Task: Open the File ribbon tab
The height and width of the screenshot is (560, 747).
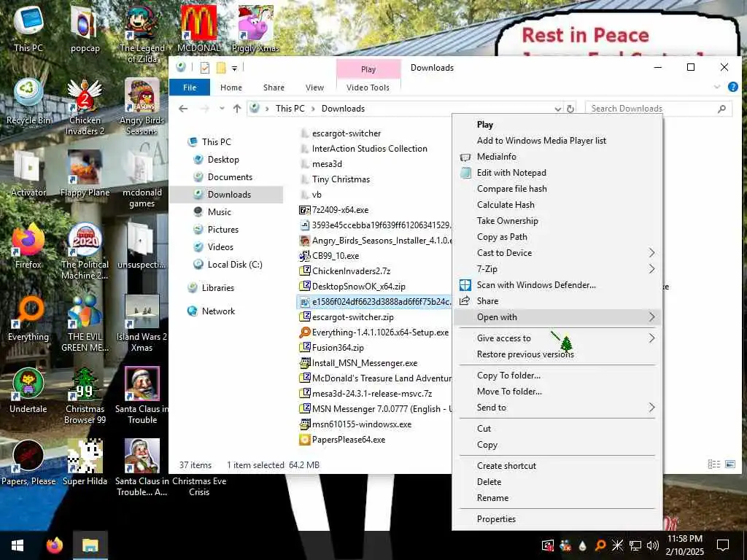Action: (190, 87)
